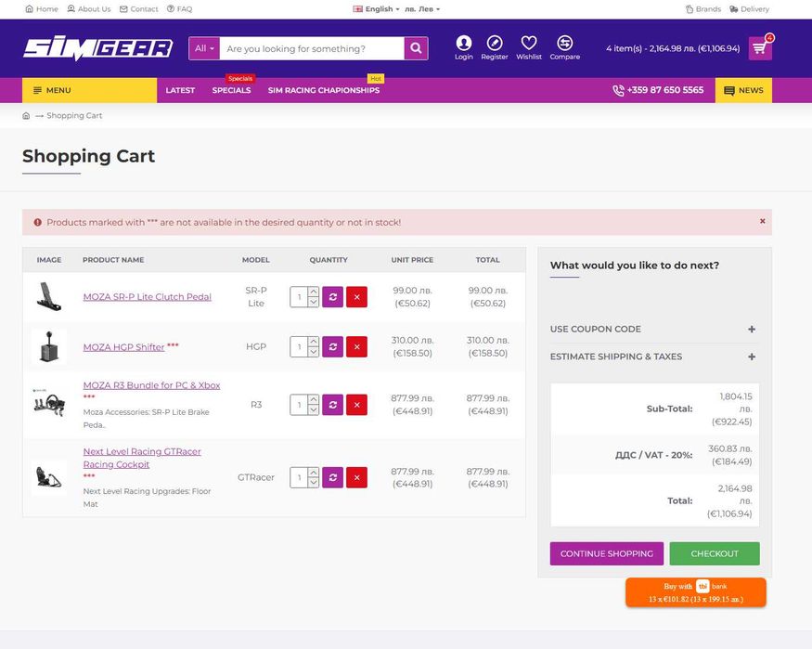Remove MOZA R3 Bundle from cart
The width and height of the screenshot is (812, 649).
coord(356,405)
